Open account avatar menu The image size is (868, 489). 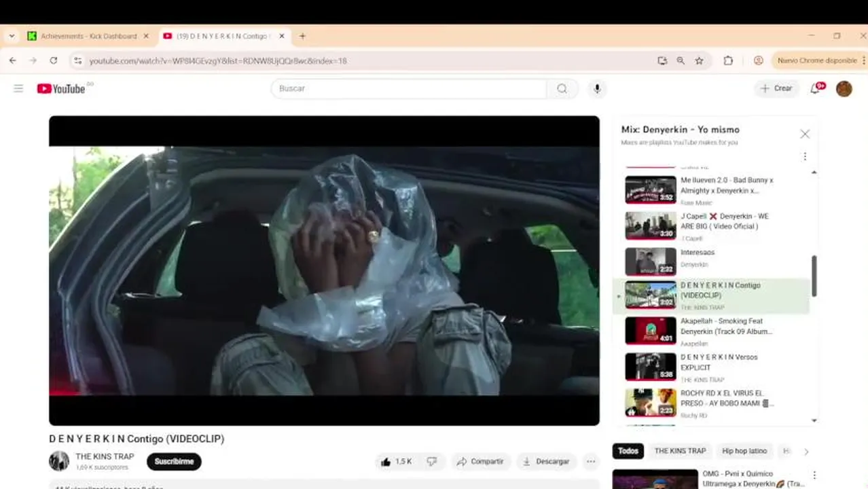pos(844,88)
